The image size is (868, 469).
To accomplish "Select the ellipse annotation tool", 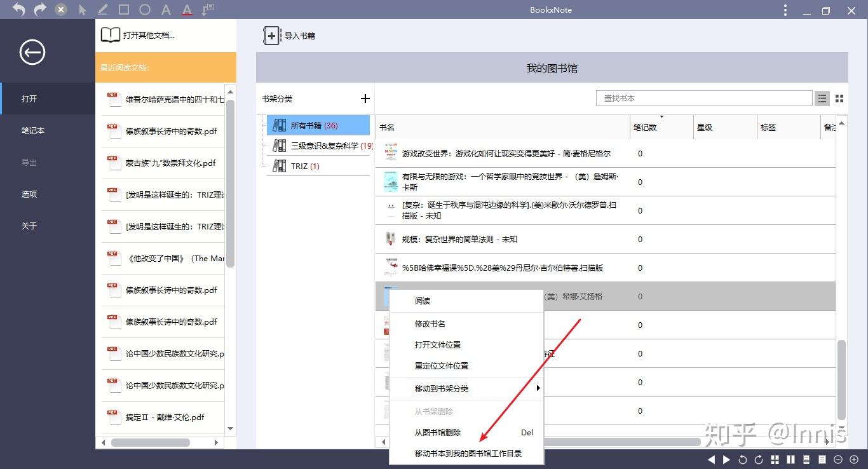I will 145,10.
